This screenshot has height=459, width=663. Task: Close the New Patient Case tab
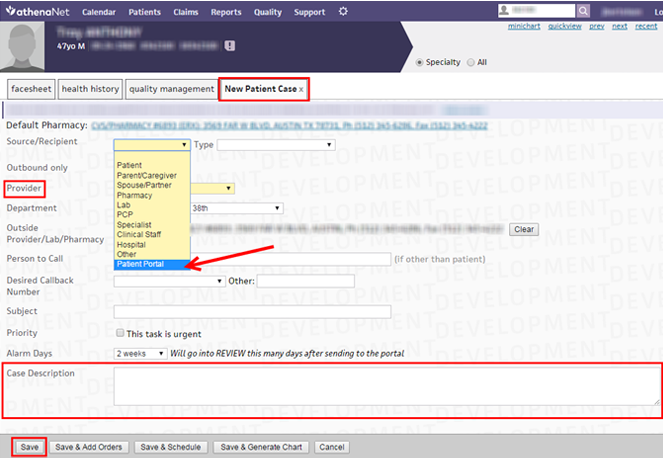point(301,89)
